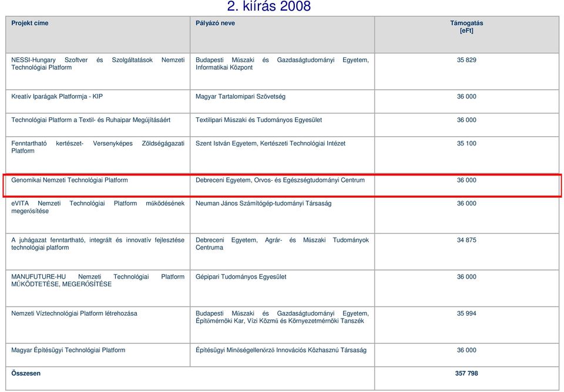Select 'Kreatív Iparágak Platformja - KIP'
The width and height of the screenshot is (564, 392).
57,97
